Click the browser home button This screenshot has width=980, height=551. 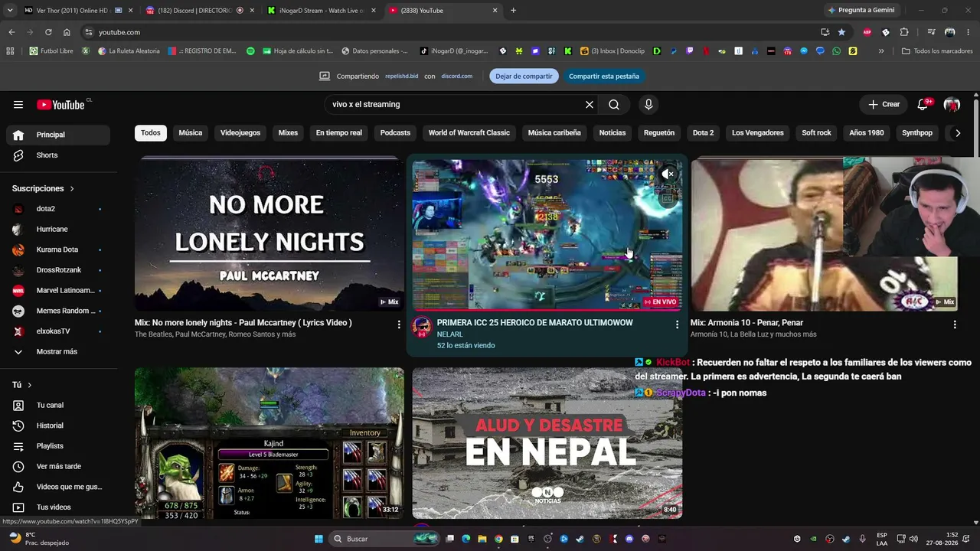point(67,32)
